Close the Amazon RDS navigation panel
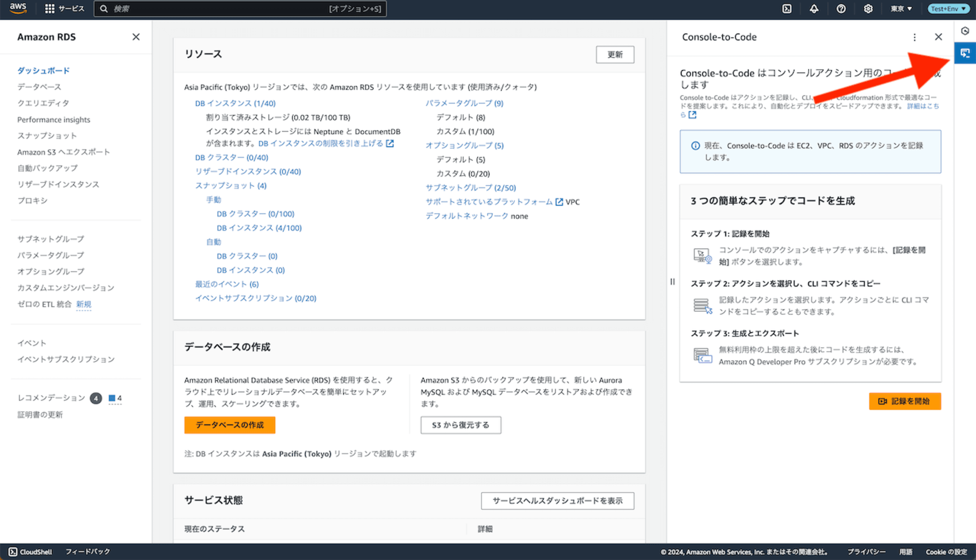Image resolution: width=976 pixels, height=560 pixels. (x=136, y=37)
